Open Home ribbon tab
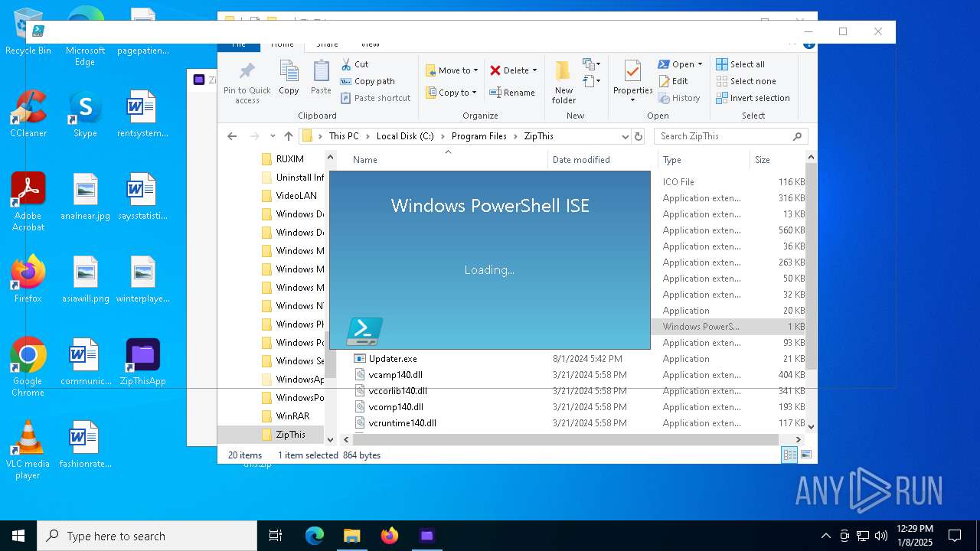Screen dimensions: 980x551 coord(282,44)
